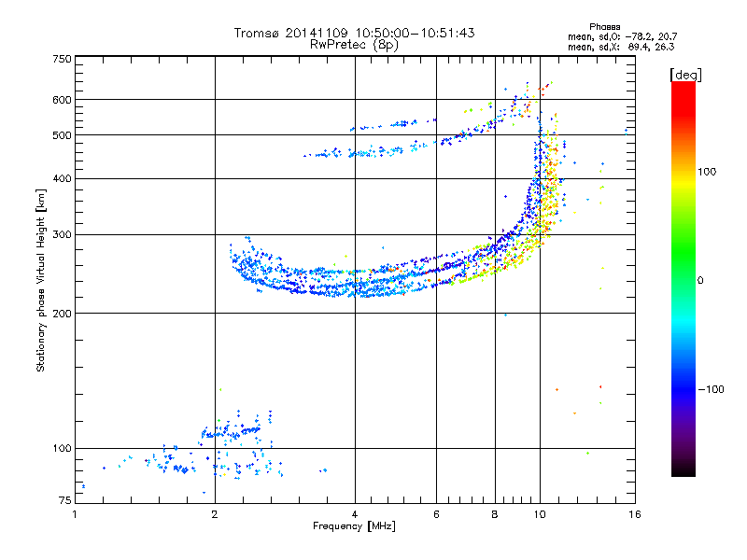
Task: Click the plot title 'Tromsø 20141109 10:50:00-10:51:43'
Action: 354,33
